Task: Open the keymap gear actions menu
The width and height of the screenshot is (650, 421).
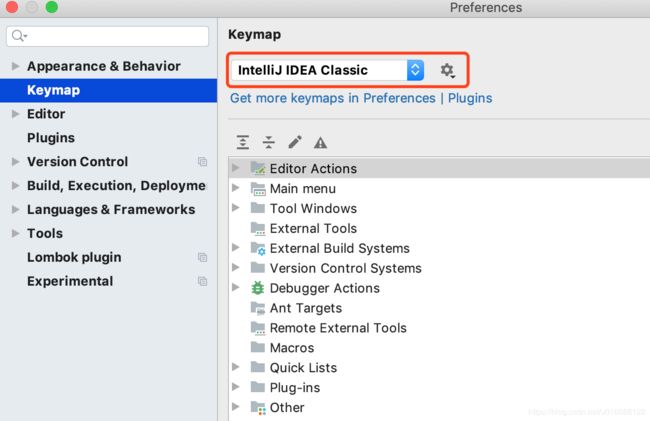Action: click(x=447, y=70)
